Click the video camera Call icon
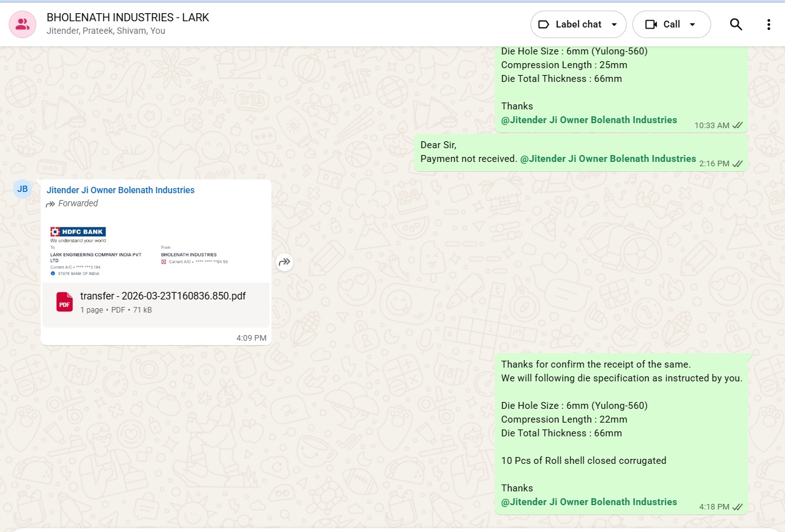785x532 pixels. point(651,24)
